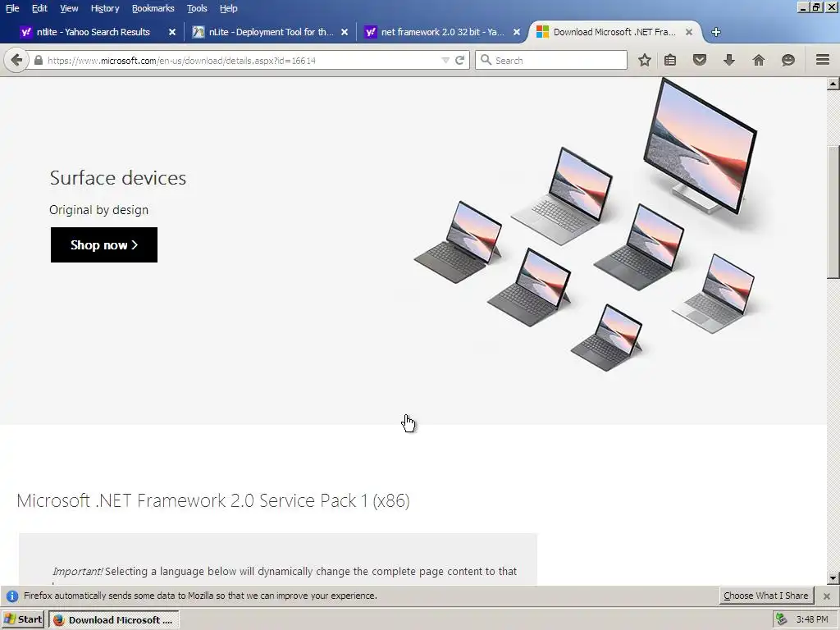
Task: Switch to ntlite Yahoo Search Results tab
Action: tap(94, 32)
